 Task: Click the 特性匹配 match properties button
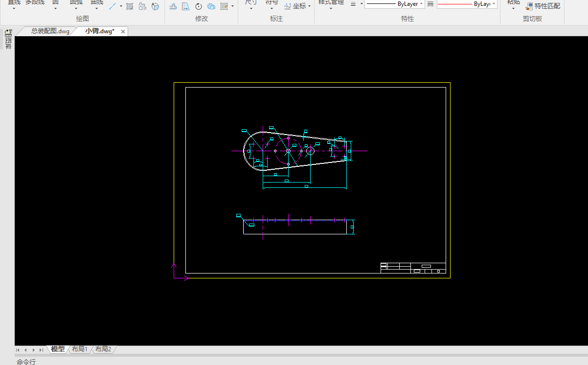[543, 6]
